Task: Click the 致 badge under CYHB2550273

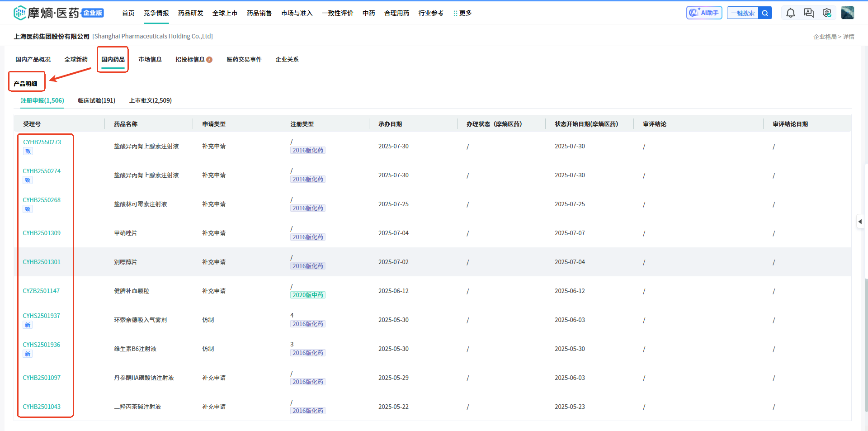Action: 28,152
